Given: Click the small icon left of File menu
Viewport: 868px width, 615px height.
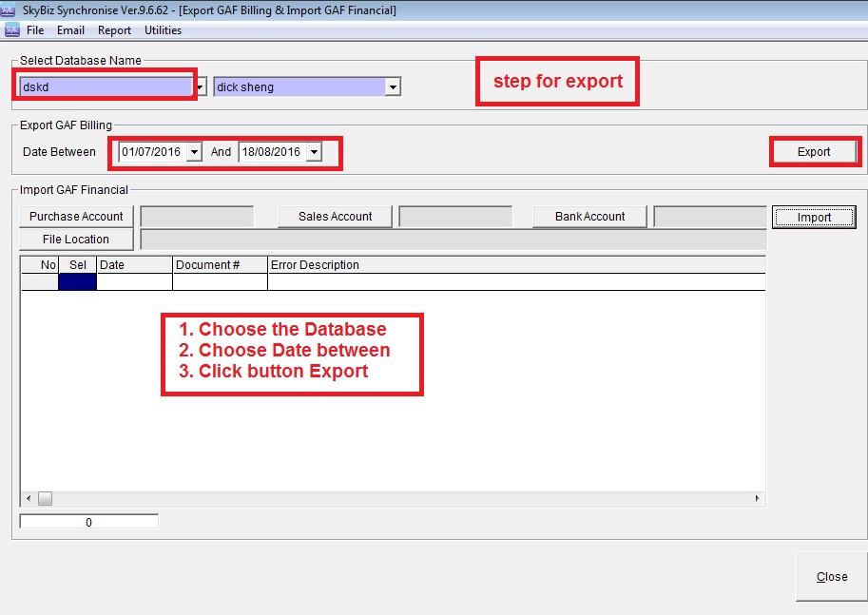Looking at the screenshot, I should click(12, 30).
